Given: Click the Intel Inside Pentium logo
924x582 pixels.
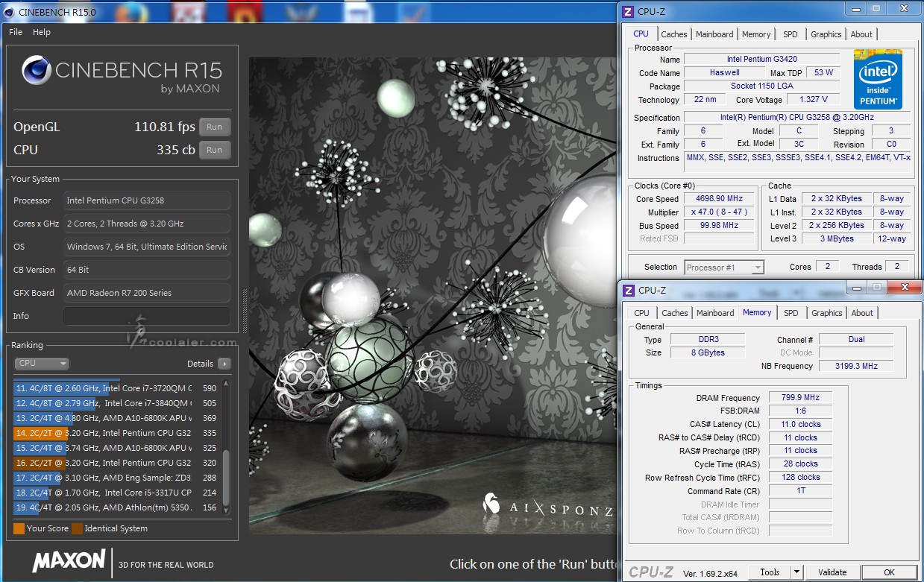Looking at the screenshot, I should [878, 79].
